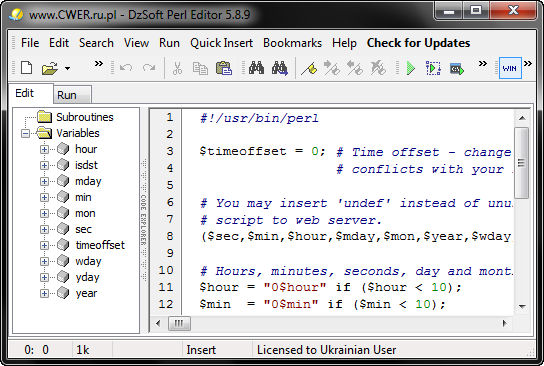Open the File menu
This screenshot has height=366, width=544.
coord(30,43)
